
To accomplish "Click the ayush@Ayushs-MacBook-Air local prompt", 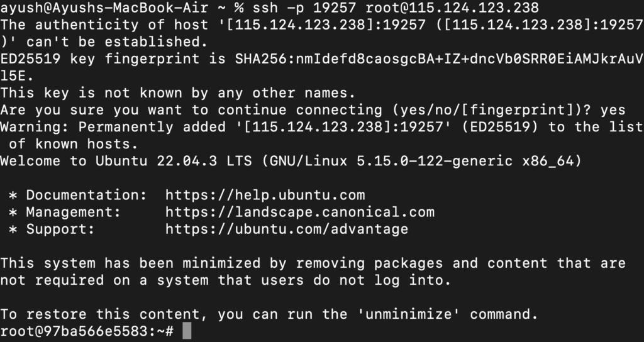I will click(104, 8).
